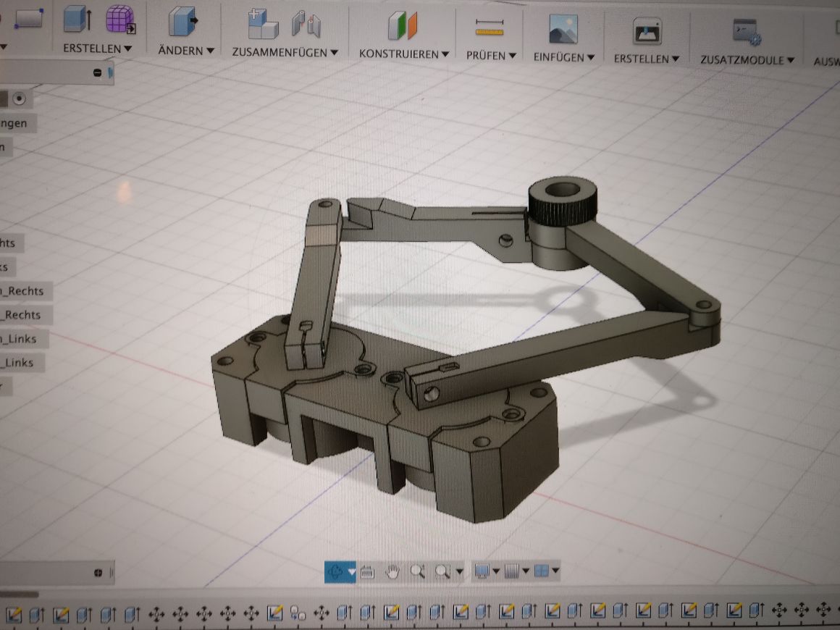
Task: Click the Viewports layout icon
Action: (x=542, y=571)
